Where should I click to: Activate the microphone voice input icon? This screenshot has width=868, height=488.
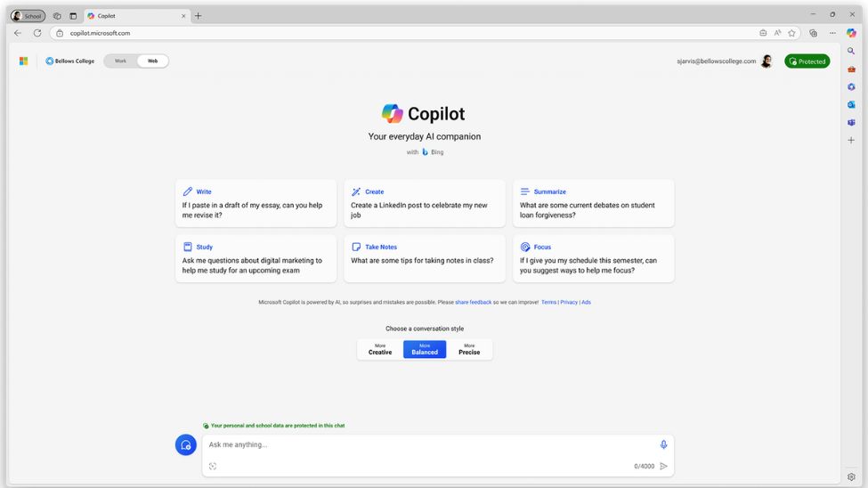tap(663, 444)
